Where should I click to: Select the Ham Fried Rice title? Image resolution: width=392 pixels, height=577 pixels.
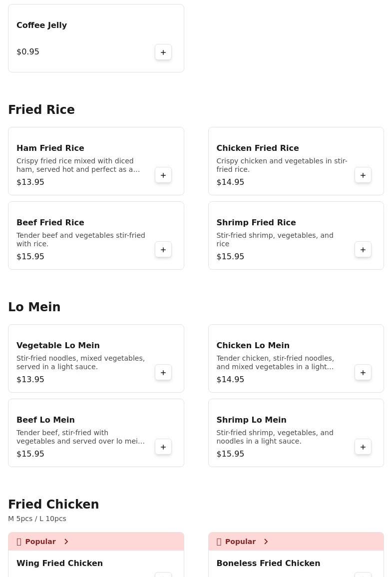click(x=50, y=148)
